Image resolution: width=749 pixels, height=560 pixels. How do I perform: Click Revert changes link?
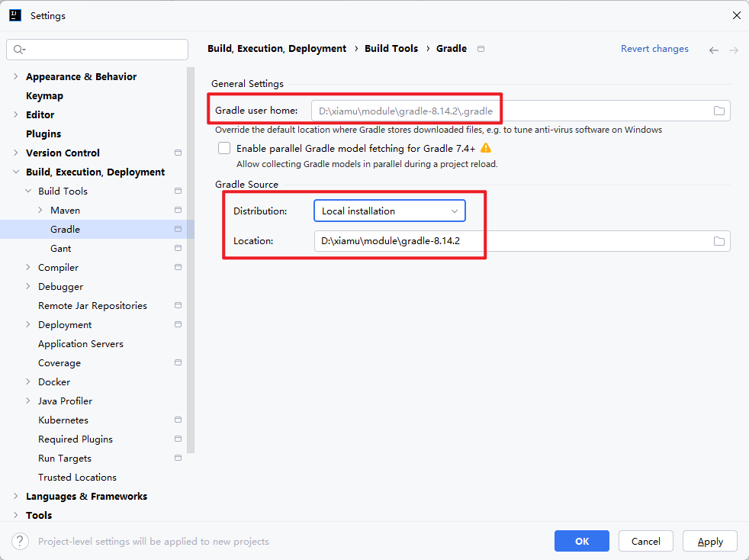tap(654, 49)
